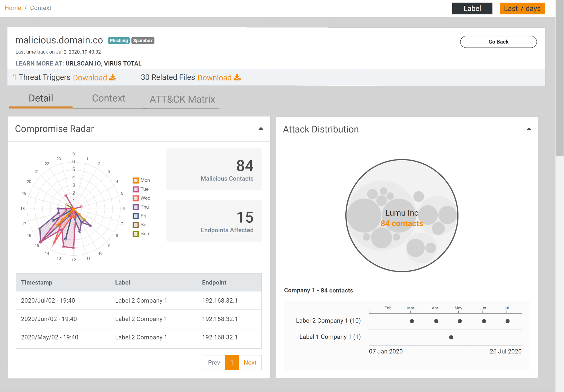Open the Last 7 days range selector
Viewport: 564px width, 392px height.
tap(522, 8)
